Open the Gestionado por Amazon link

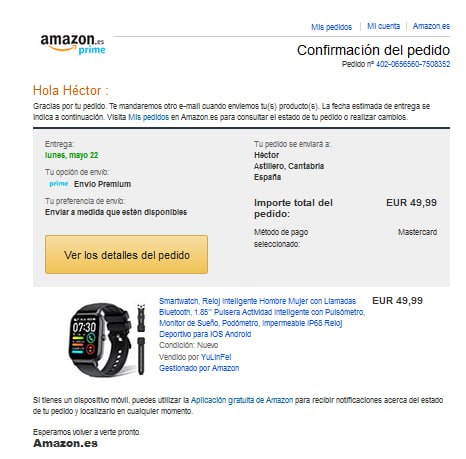[199, 368]
